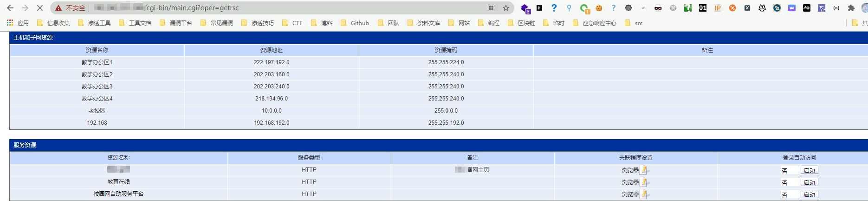This screenshot has height=201, width=868.
Task: Open the cookie editor extension
Action: point(599,8)
